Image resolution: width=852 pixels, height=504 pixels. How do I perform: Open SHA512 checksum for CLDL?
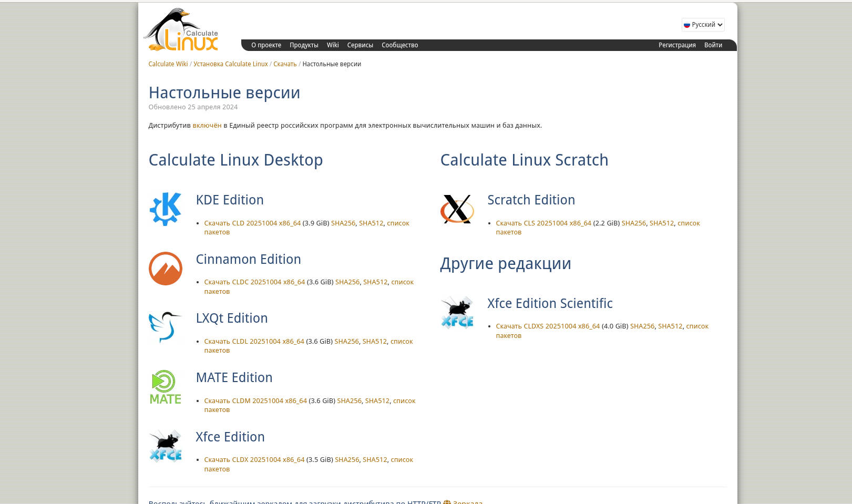click(375, 342)
